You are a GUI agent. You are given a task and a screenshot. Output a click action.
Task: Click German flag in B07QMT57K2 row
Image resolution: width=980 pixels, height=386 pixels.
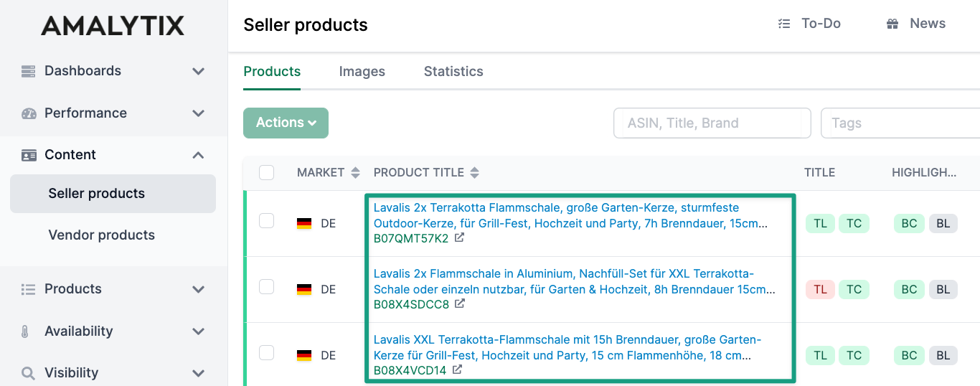304,224
